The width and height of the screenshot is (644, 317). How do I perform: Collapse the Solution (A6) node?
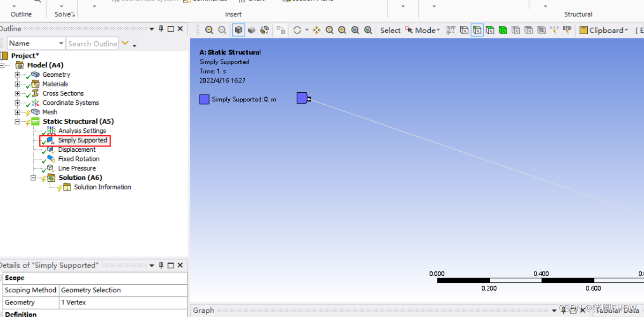click(x=33, y=178)
